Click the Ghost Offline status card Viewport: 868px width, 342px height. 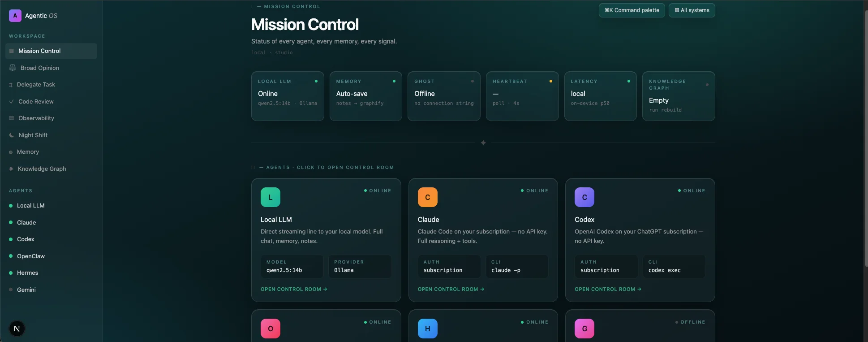click(444, 96)
